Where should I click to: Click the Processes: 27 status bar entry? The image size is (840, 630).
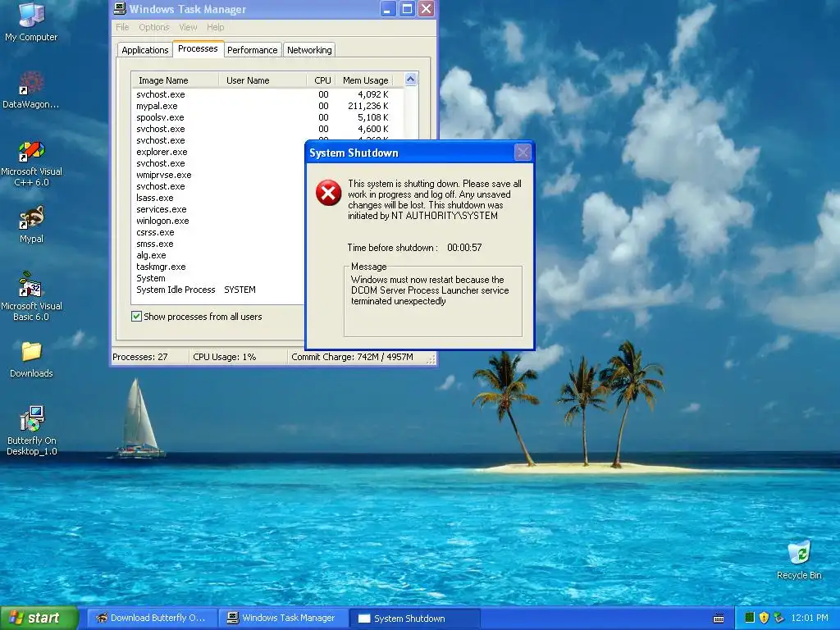click(140, 357)
